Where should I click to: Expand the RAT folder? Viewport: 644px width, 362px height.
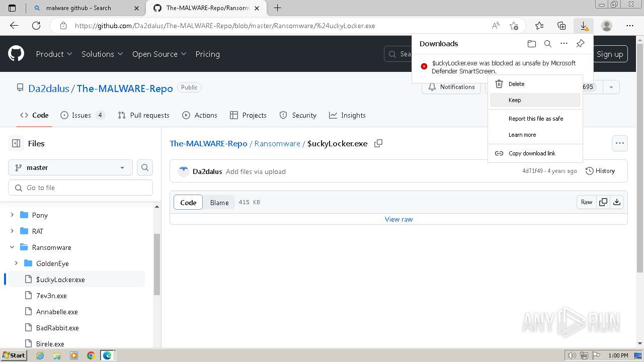pyautogui.click(x=12, y=231)
